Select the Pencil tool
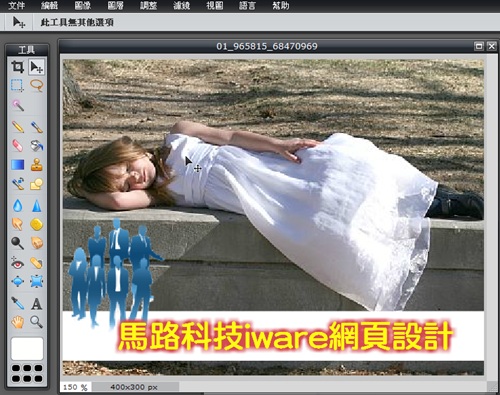The width and height of the screenshot is (500, 395). point(18,127)
